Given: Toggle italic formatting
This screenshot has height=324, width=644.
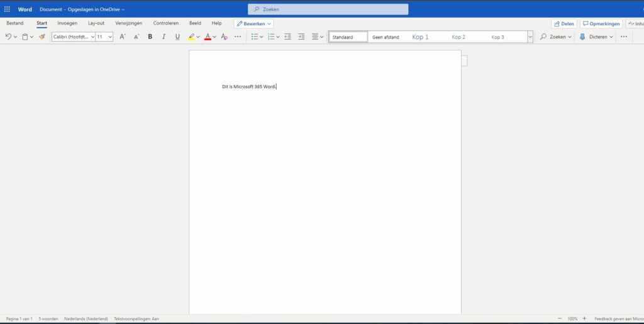Looking at the screenshot, I should 164,37.
